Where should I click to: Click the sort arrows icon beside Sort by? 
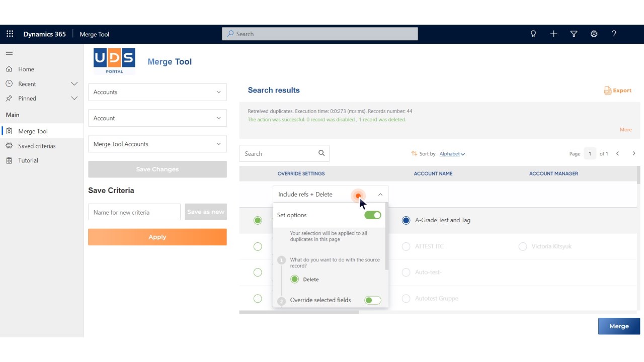coord(414,154)
